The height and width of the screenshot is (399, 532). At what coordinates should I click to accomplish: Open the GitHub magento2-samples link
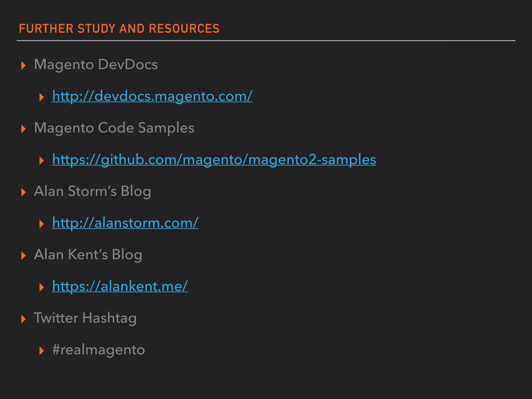(x=214, y=159)
